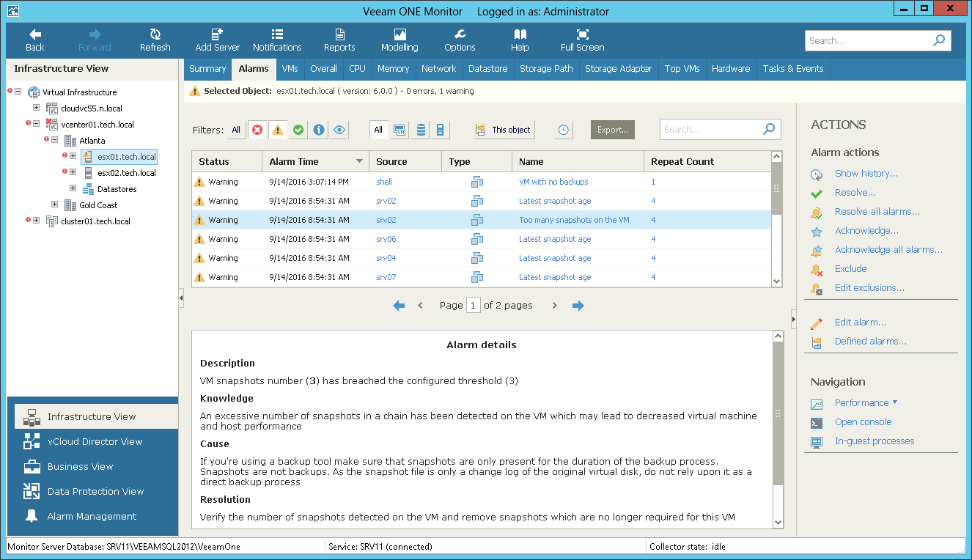Open the Performance dropdown arrow
This screenshot has height=560, width=972.
895,402
